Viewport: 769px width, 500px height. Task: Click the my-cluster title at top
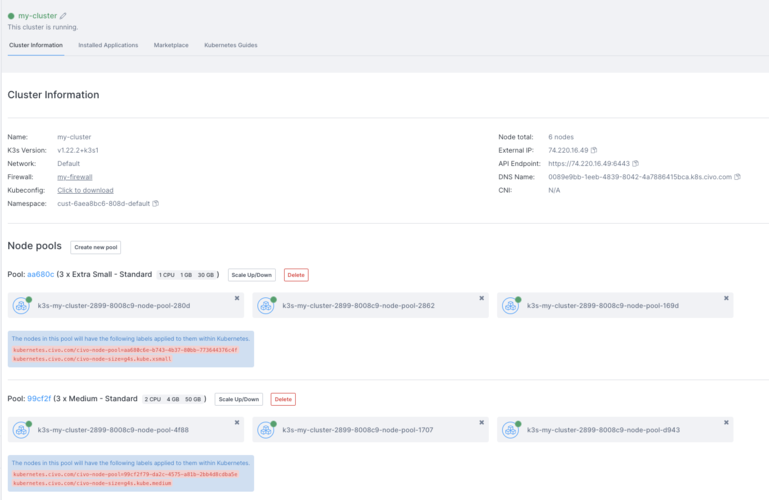click(x=37, y=16)
